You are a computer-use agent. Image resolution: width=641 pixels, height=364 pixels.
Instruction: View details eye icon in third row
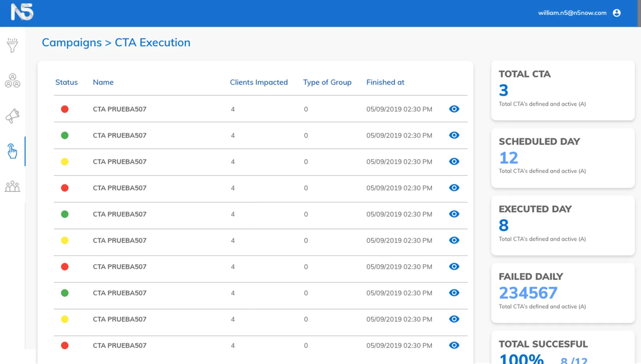click(x=454, y=161)
